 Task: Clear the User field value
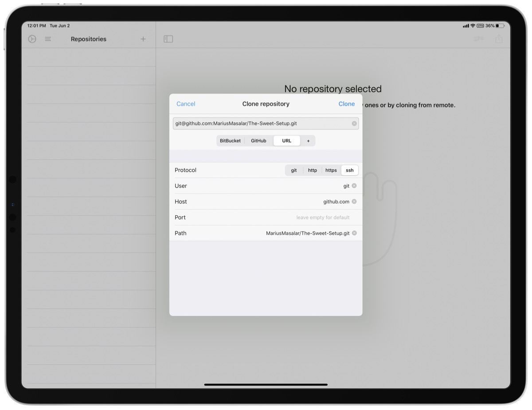[x=354, y=186]
